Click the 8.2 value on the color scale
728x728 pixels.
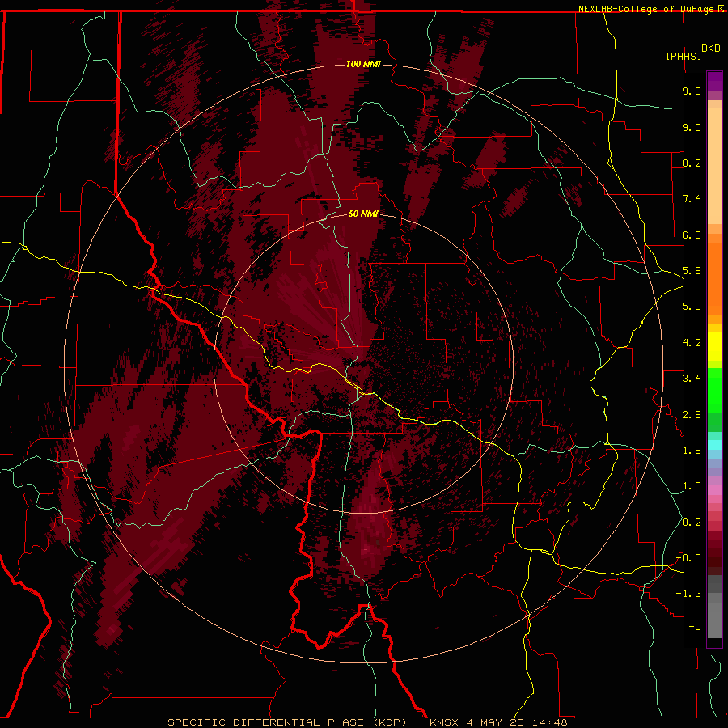coord(692,163)
